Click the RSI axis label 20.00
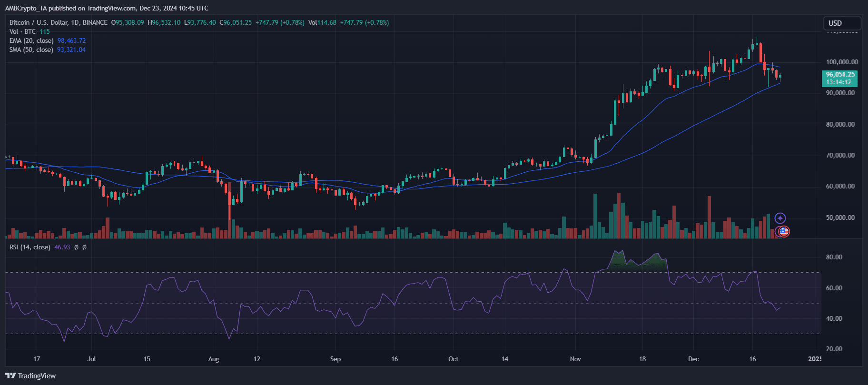This screenshot has height=385, width=868. tap(834, 349)
